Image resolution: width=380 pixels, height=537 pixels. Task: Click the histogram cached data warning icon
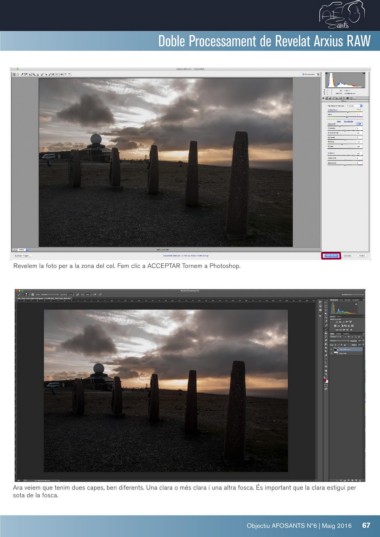(x=356, y=304)
